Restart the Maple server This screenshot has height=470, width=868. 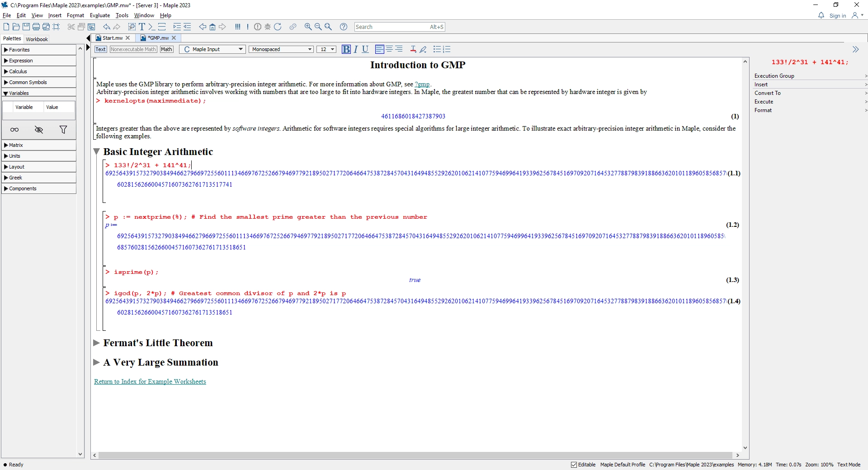point(278,27)
